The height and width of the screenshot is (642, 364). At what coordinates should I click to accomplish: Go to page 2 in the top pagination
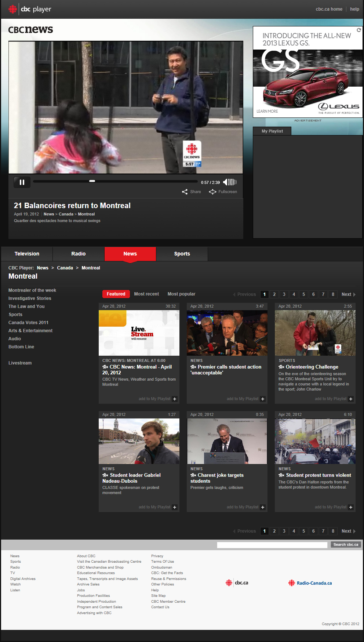[274, 294]
